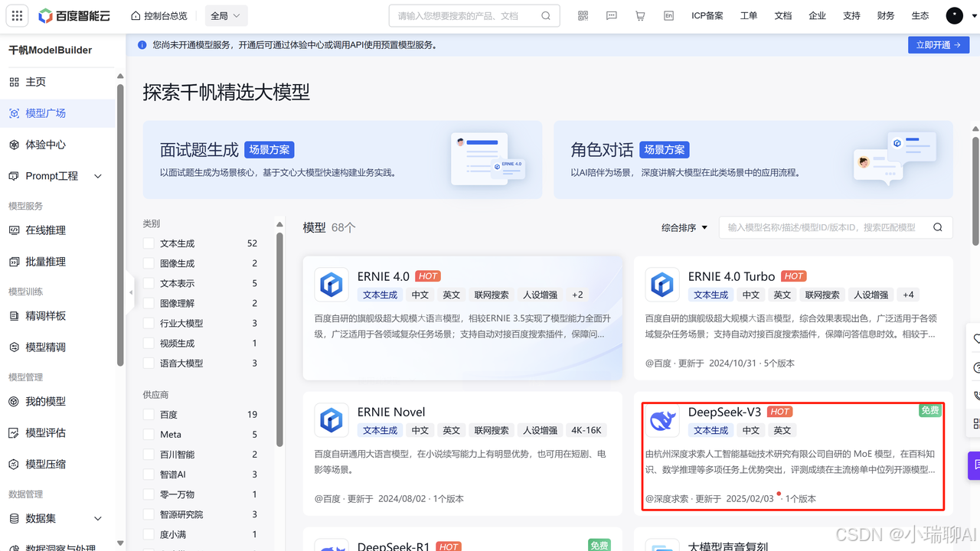Open the 综合排序 sort dropdown
Viewport: 980px width, 551px height.
tap(684, 227)
